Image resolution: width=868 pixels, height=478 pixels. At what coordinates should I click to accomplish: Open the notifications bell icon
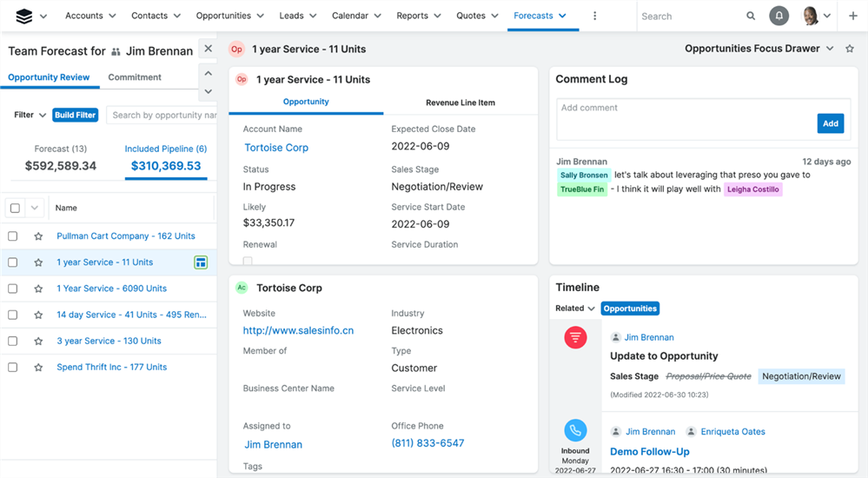779,16
